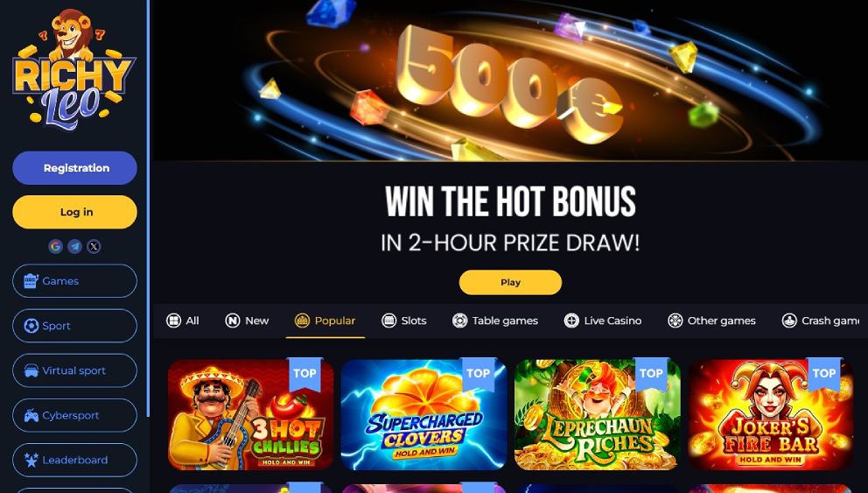This screenshot has width=868, height=493.
Task: Open the Joker's Fire Bar game tile
Action: [771, 415]
